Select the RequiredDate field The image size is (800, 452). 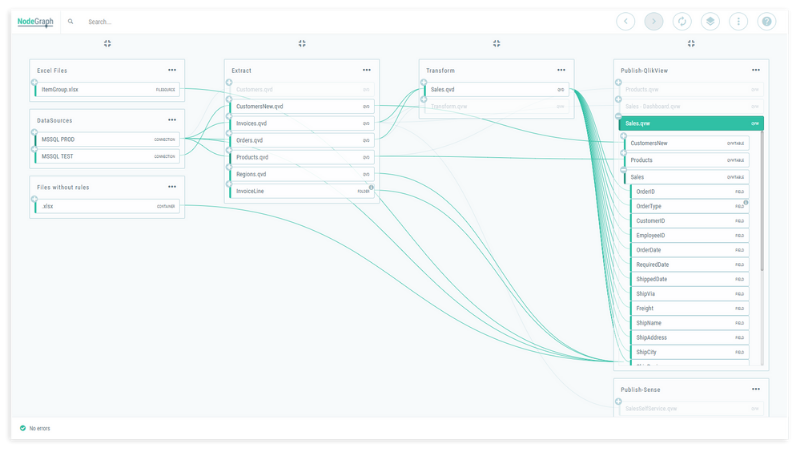[x=690, y=265]
